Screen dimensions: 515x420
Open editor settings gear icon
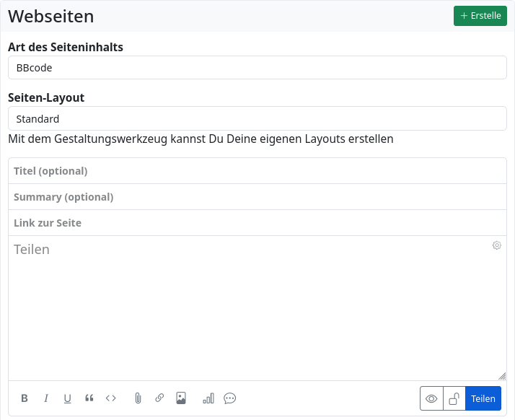click(497, 245)
